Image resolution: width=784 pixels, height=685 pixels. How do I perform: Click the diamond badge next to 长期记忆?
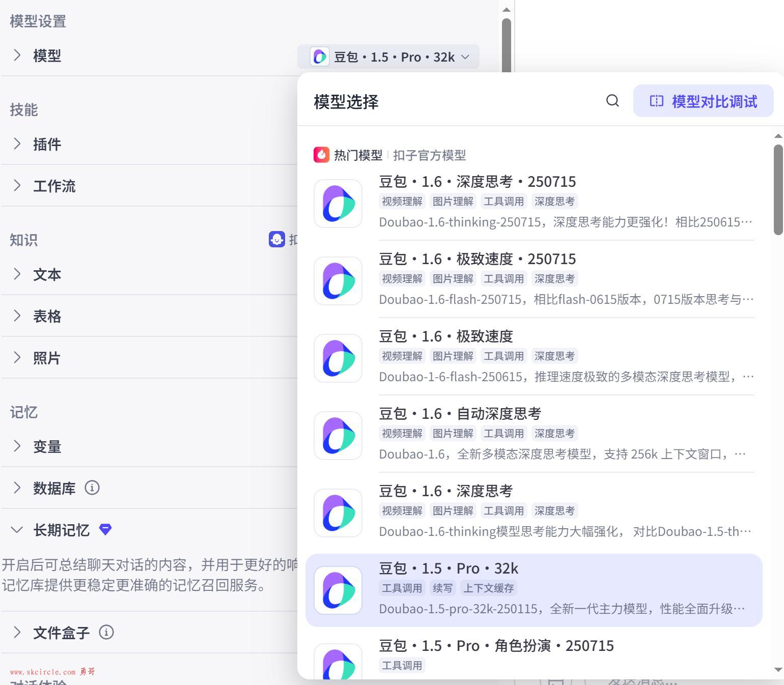click(105, 530)
